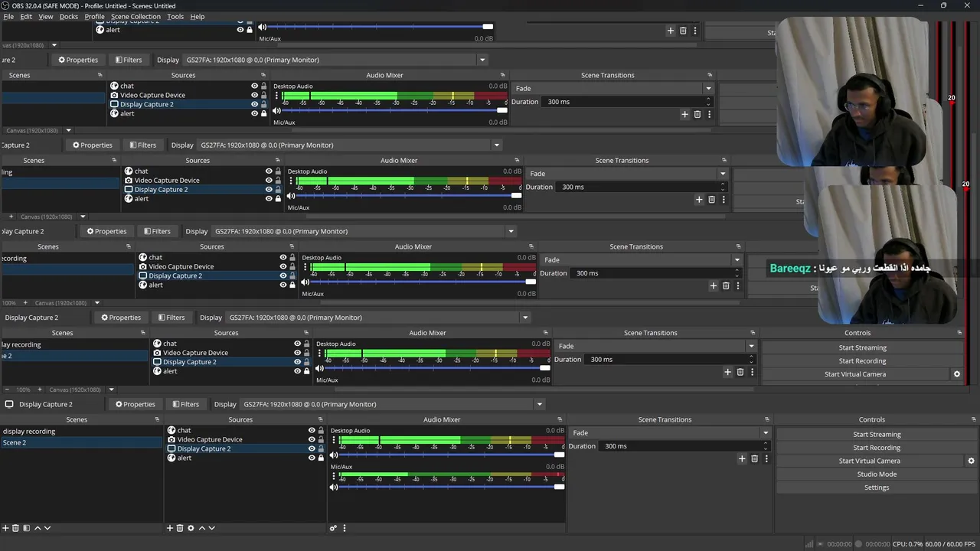Adjust Desktop Audio volume slider in bottom mixer

(x=452, y=455)
